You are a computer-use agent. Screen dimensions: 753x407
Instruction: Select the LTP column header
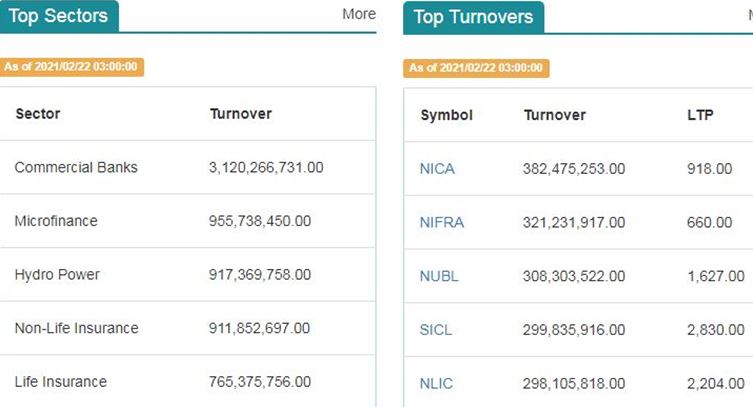(x=700, y=115)
